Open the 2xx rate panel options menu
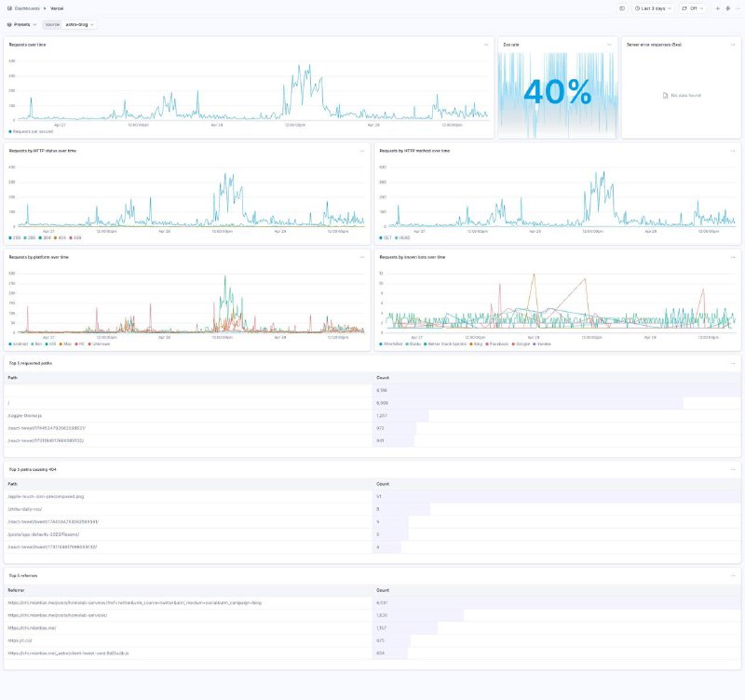 [609, 45]
